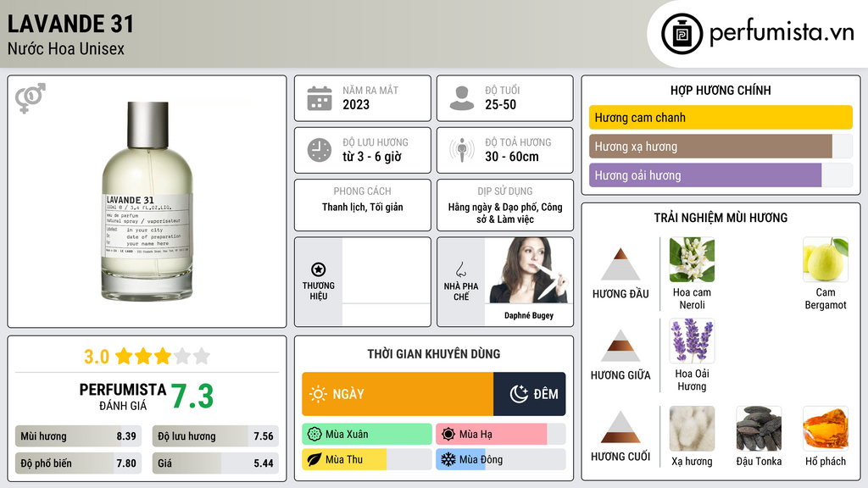Click the Hương giữa pyramid icon
The height and width of the screenshot is (488, 868).
620,346
